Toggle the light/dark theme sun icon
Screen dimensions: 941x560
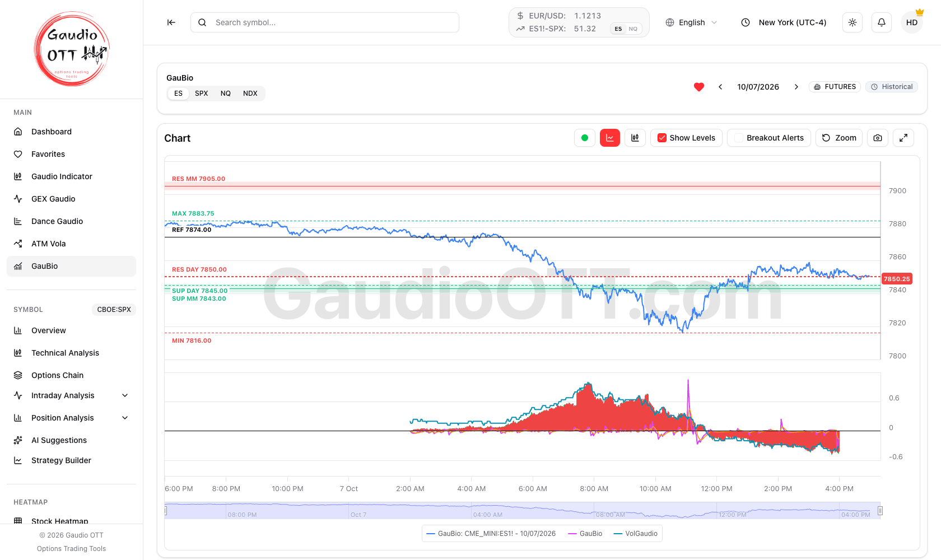click(853, 22)
